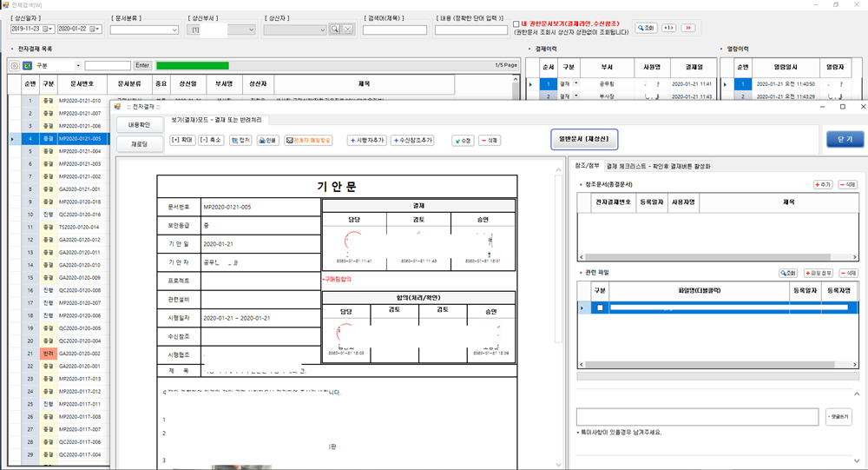This screenshot has width=868, height=470.
Task: Click calendar icon of start date 2019-11-23
Action: [x=48, y=29]
